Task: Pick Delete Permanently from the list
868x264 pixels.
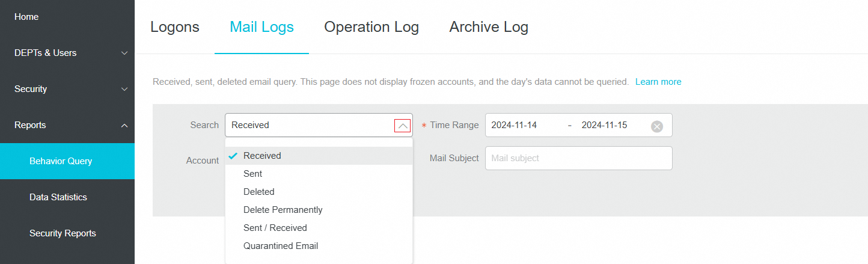Action: (319, 210)
